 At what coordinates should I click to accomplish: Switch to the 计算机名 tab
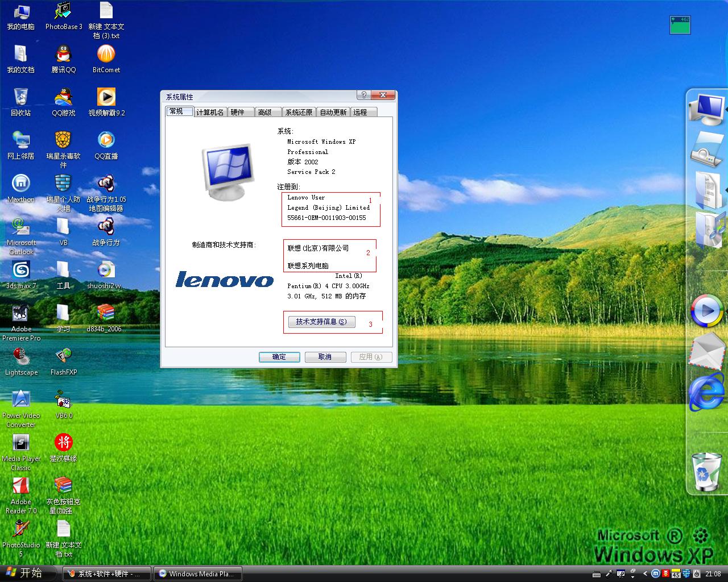[210, 112]
